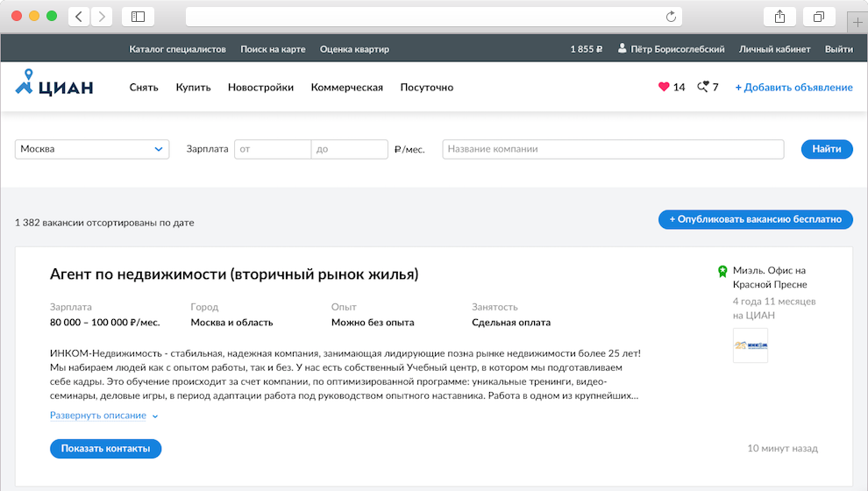Screen dimensions: 868x491
Task: Click the green verified badge by Миэль
Action: click(x=722, y=271)
